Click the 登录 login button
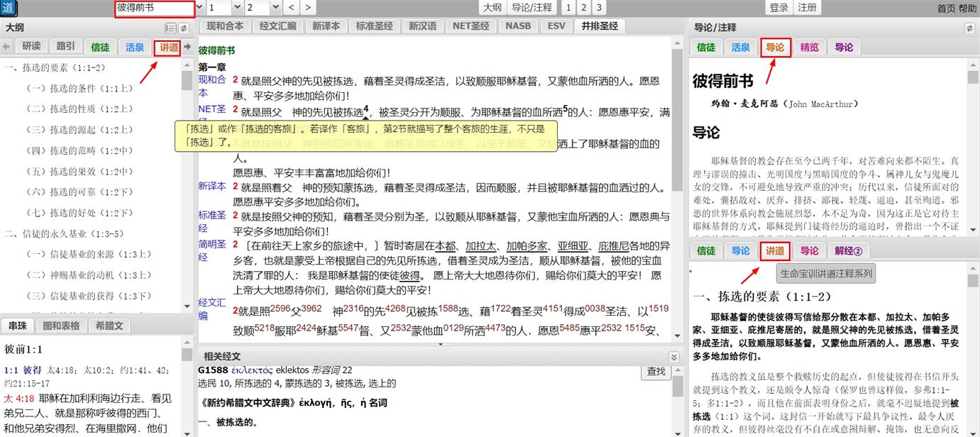 pos(778,8)
